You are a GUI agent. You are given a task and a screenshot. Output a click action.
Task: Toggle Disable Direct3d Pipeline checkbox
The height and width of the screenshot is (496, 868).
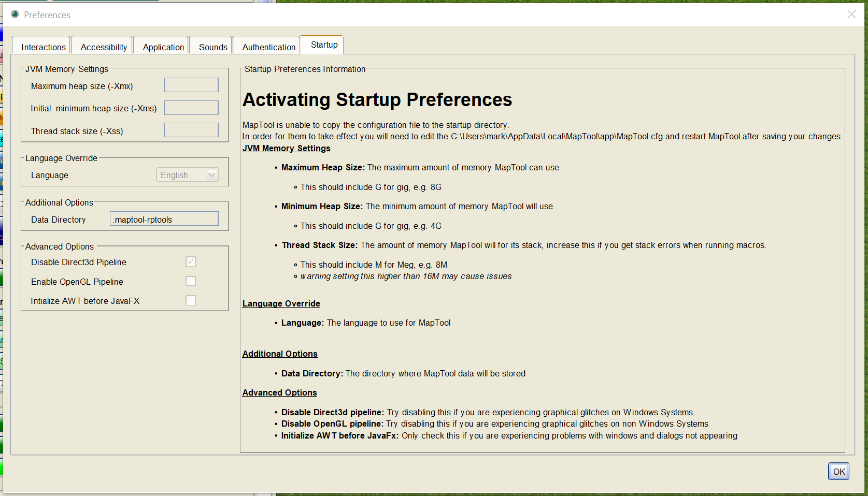pos(191,262)
